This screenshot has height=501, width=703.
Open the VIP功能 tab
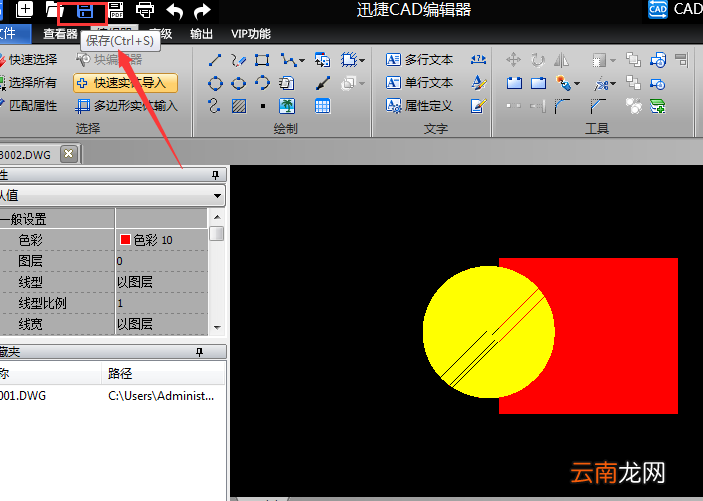pyautogui.click(x=251, y=34)
